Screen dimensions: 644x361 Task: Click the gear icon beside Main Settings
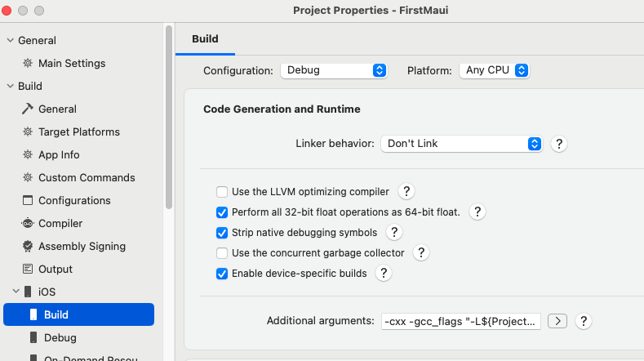[28, 63]
